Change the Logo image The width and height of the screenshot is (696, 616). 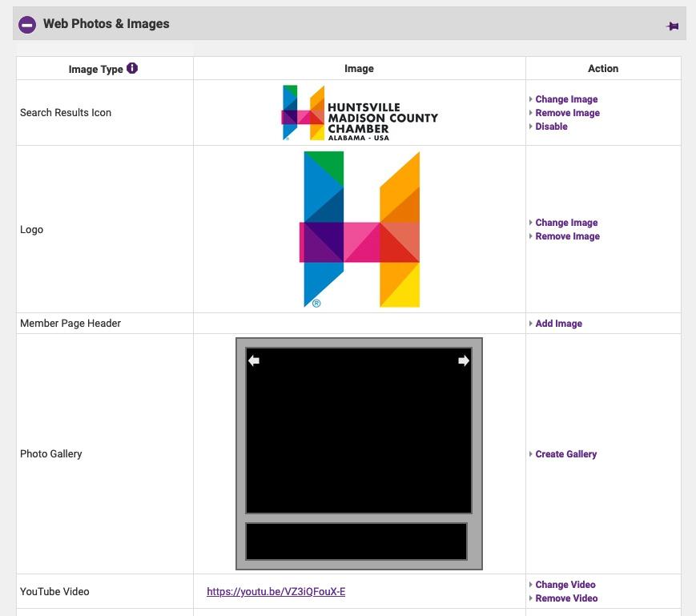pos(566,223)
